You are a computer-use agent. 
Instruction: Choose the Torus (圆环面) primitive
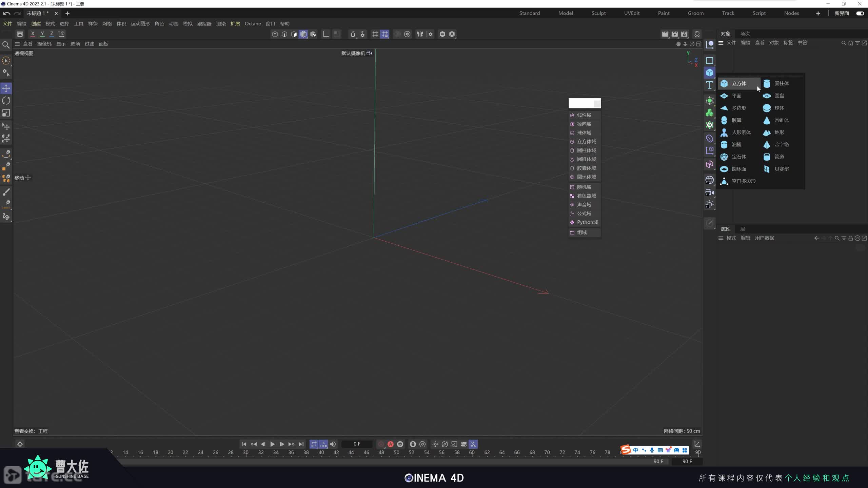[x=738, y=169]
